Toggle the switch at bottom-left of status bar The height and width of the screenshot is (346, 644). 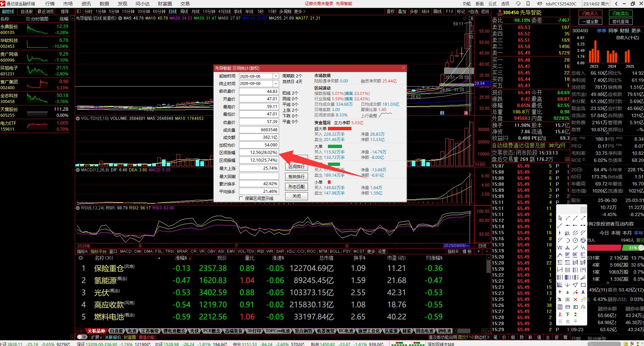pyautogui.click(x=82, y=337)
